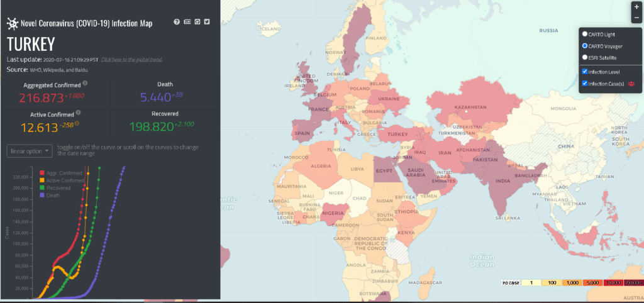Click the Novel Coronavirus Infection Map title
This screenshot has height=303, width=644.
86,23
